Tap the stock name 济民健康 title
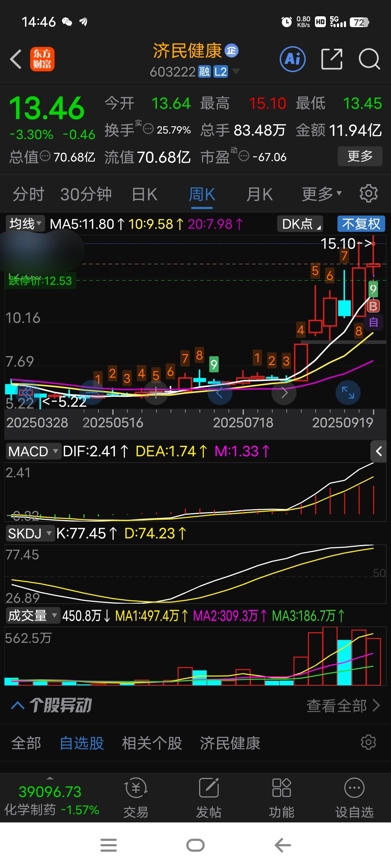The height and width of the screenshot is (868, 391). 187,51
